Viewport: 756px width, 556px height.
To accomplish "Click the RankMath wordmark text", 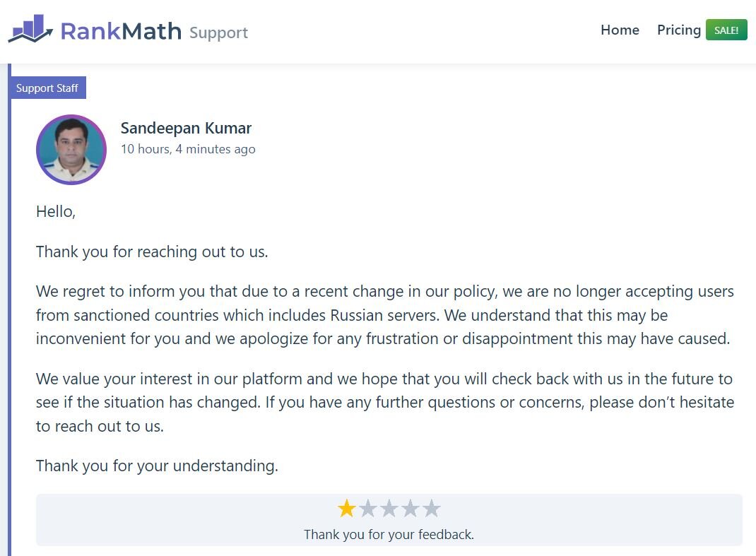I will [x=120, y=31].
